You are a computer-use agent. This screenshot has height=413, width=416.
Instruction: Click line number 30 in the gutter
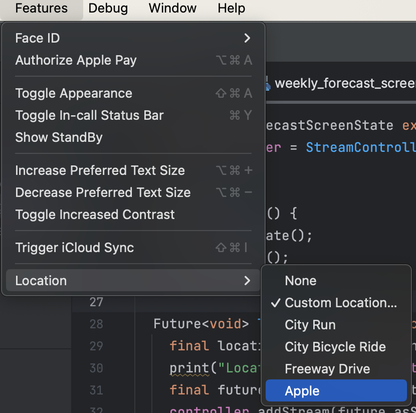[x=96, y=368]
